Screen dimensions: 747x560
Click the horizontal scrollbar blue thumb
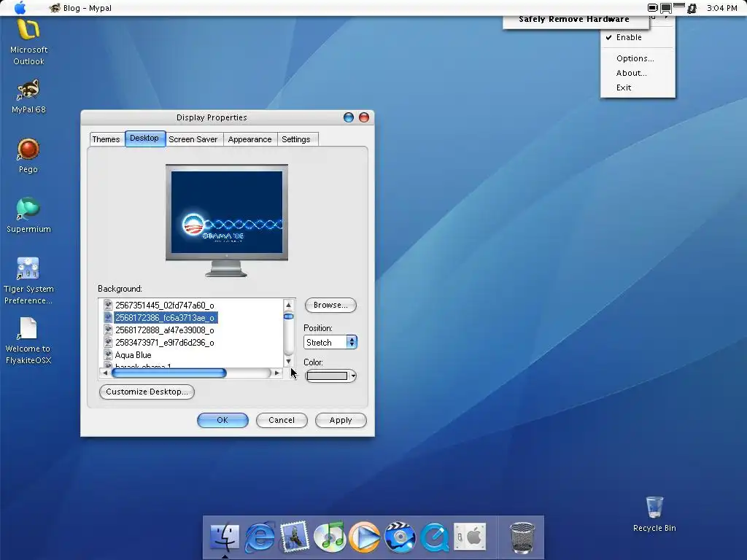[x=169, y=373]
